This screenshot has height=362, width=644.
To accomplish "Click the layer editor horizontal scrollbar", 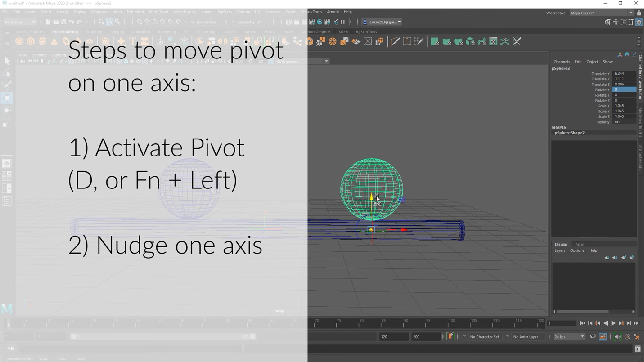I will (583, 311).
